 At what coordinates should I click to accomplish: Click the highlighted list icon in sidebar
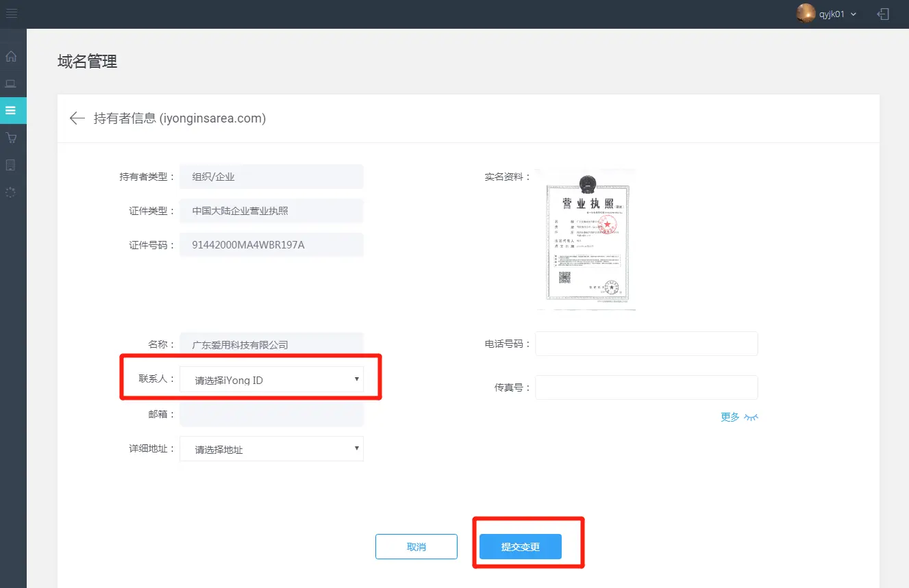pyautogui.click(x=11, y=110)
